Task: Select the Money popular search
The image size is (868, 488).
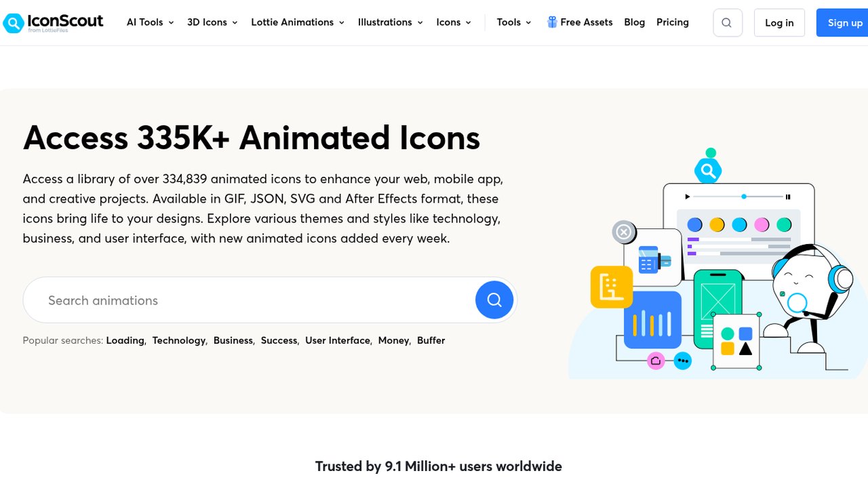Action: click(x=394, y=340)
